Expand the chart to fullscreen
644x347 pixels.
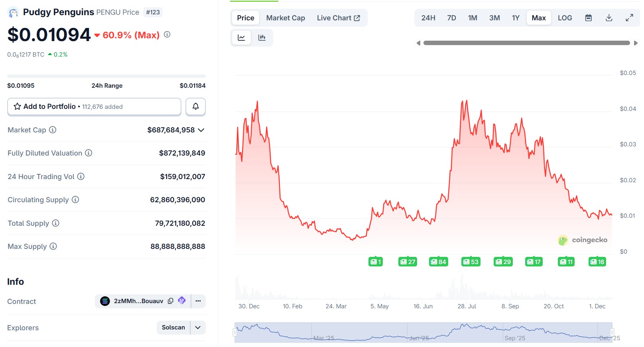pyautogui.click(x=629, y=18)
